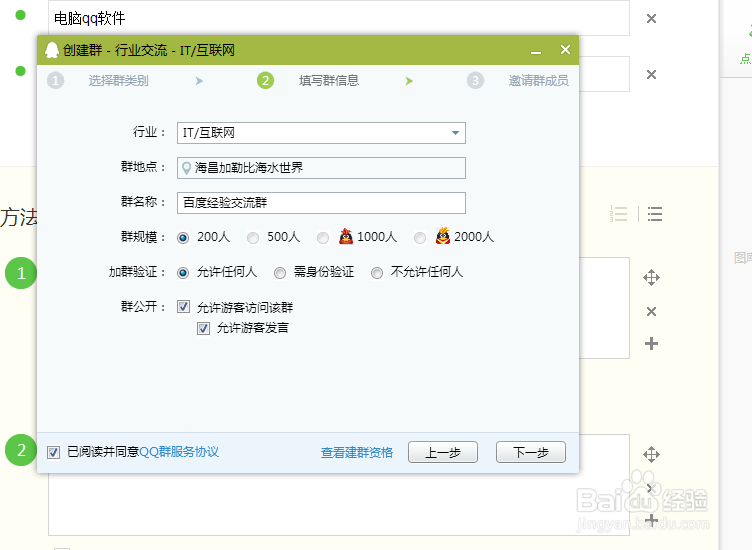Select the 200人 group size

pos(183,238)
